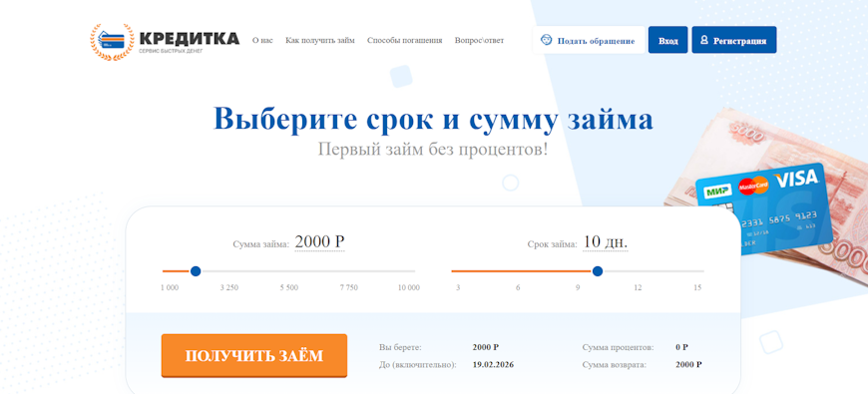Viewport: 868px width, 394px height.
Task: Click the Регистрация button
Action: pyautogui.click(x=734, y=40)
